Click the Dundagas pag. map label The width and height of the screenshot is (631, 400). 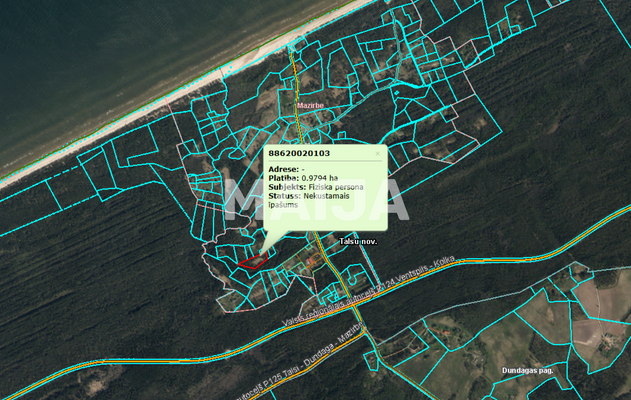tap(527, 370)
